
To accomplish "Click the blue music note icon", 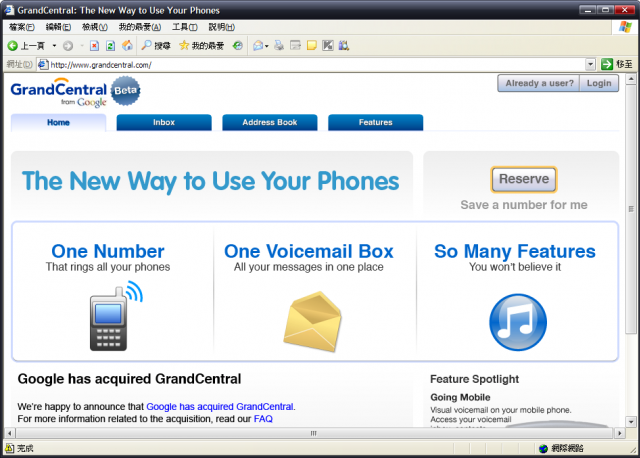I will point(518,322).
